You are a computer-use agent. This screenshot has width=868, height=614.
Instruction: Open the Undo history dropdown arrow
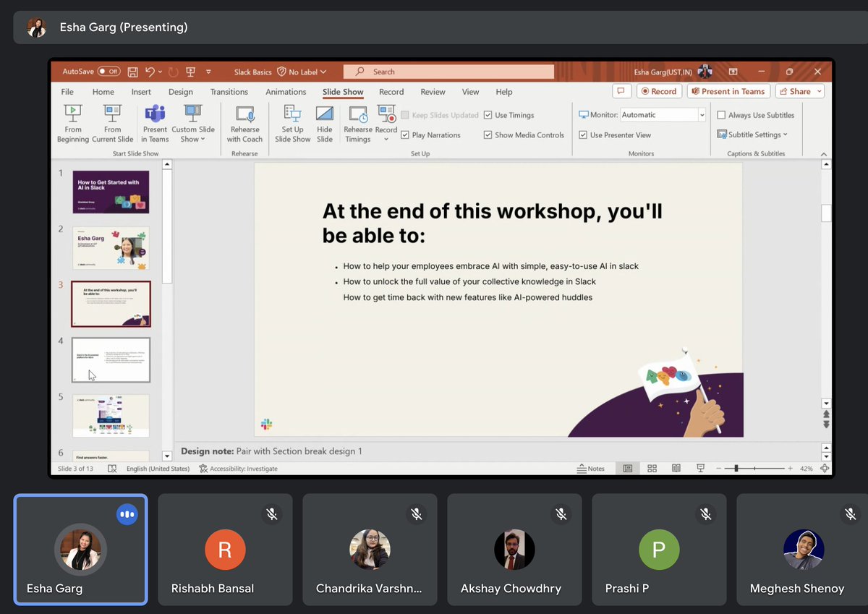(x=160, y=72)
